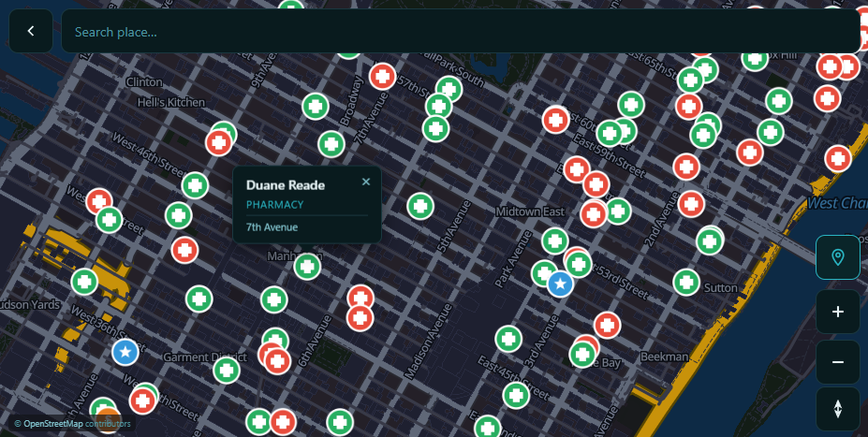Select red marker covering East 60th Street label
This screenshot has height=437, width=868.
[x=556, y=120]
